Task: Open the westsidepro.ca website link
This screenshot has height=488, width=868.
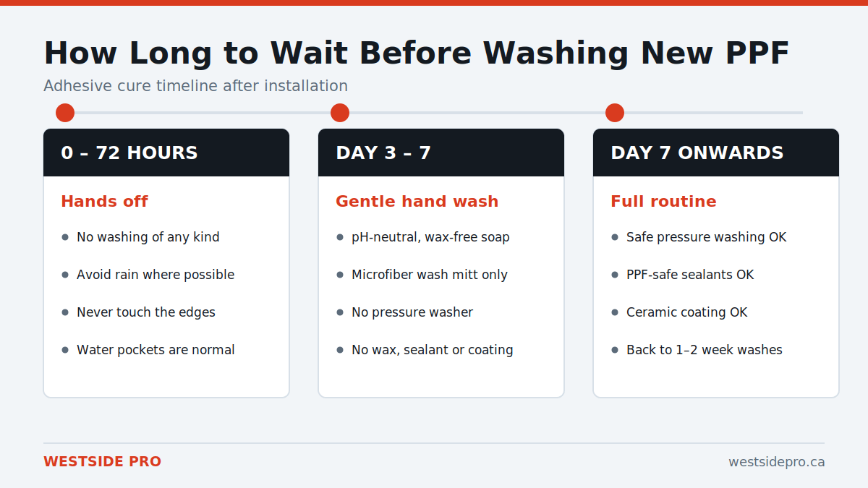Action: click(776, 462)
